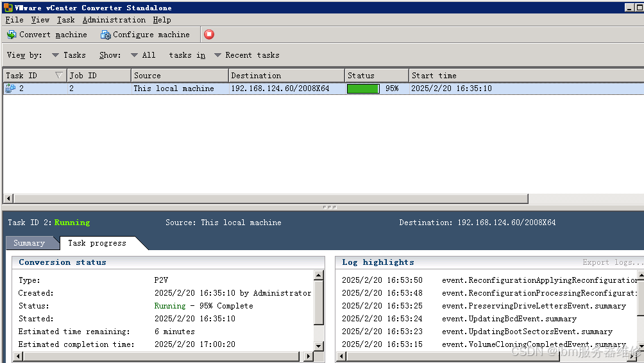Open the View menu

(x=40, y=20)
